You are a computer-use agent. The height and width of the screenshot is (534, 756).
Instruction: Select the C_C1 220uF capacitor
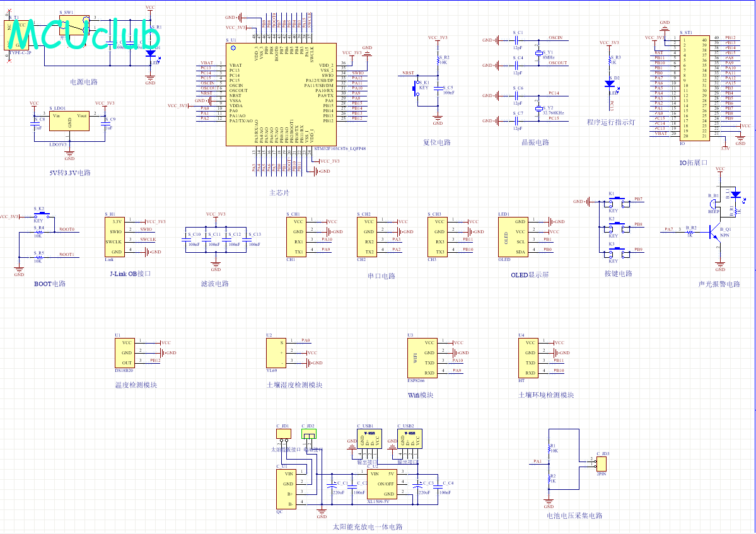(x=332, y=486)
